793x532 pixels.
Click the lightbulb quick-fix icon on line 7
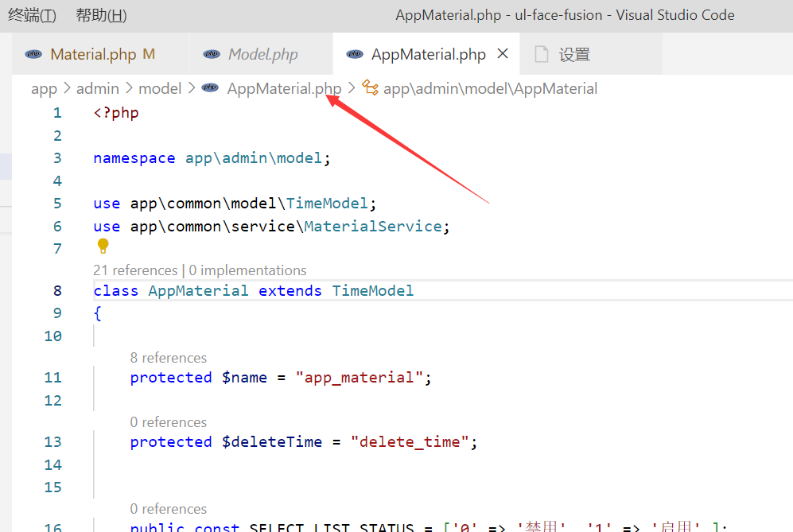pos(103,247)
